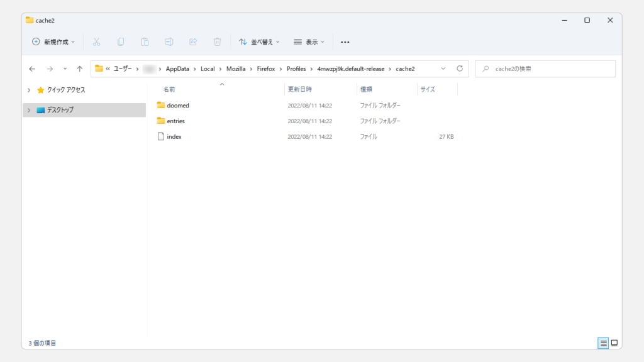Screen dimensions: 644x362
Task: Open the 表示 view dropdown
Action: [309, 42]
